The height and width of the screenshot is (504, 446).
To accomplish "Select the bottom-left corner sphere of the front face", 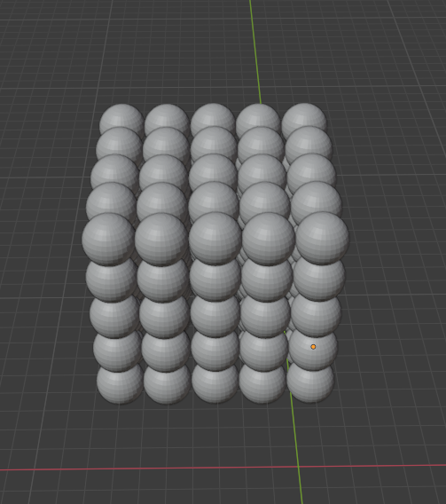I will coord(120,385).
